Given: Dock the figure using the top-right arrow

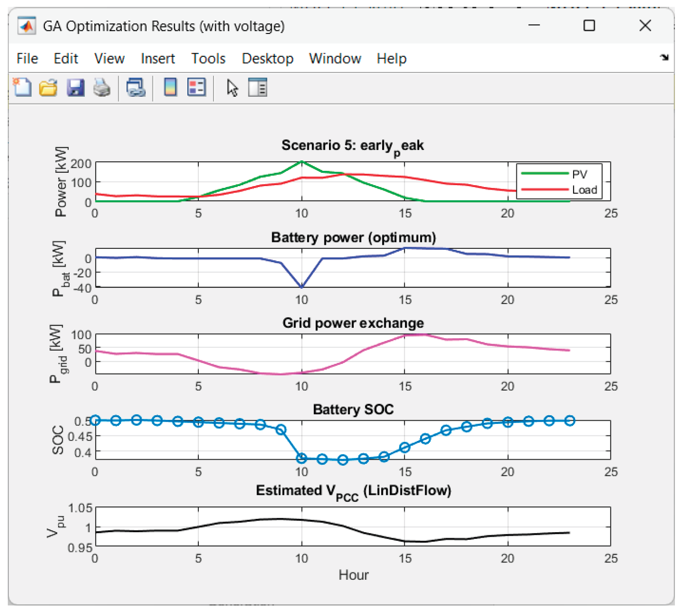Looking at the screenshot, I should click(664, 57).
